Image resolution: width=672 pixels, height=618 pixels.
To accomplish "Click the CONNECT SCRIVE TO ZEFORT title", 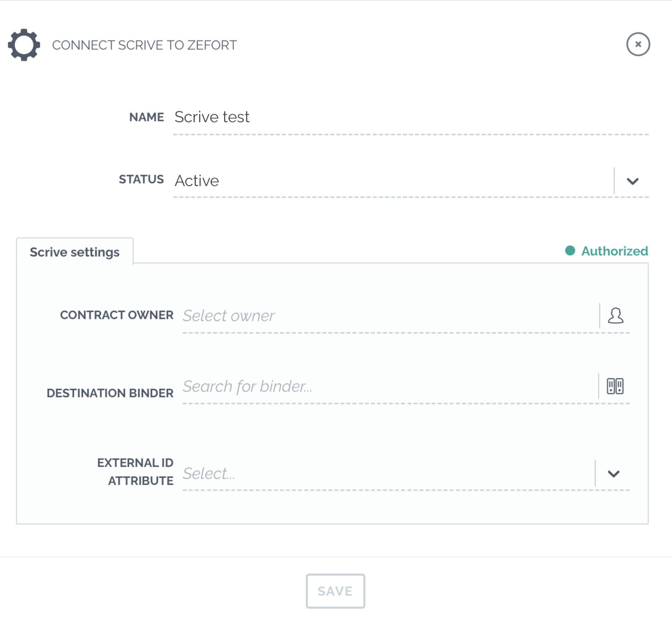I will click(x=144, y=45).
